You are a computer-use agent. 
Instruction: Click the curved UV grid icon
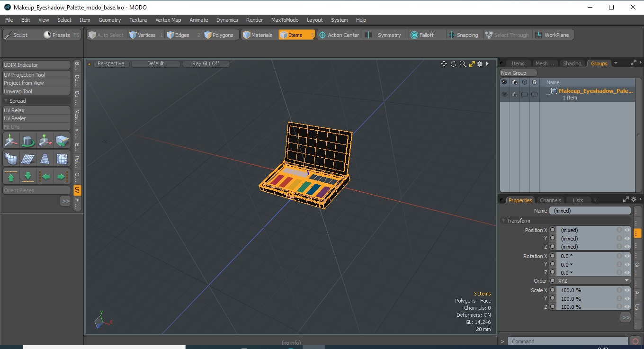click(11, 159)
